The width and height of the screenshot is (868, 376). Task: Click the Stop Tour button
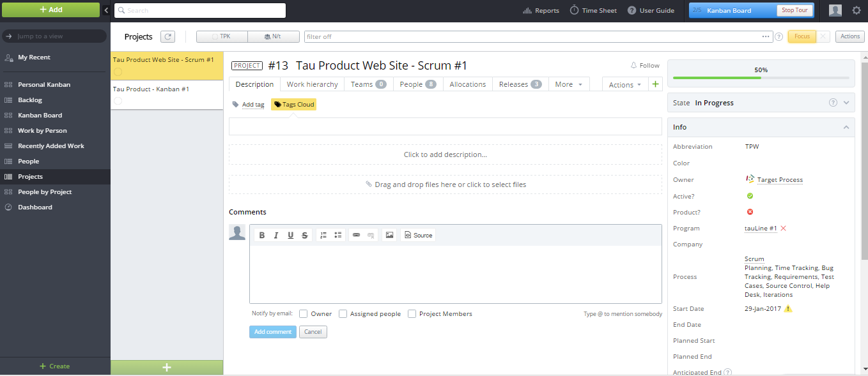pos(794,10)
